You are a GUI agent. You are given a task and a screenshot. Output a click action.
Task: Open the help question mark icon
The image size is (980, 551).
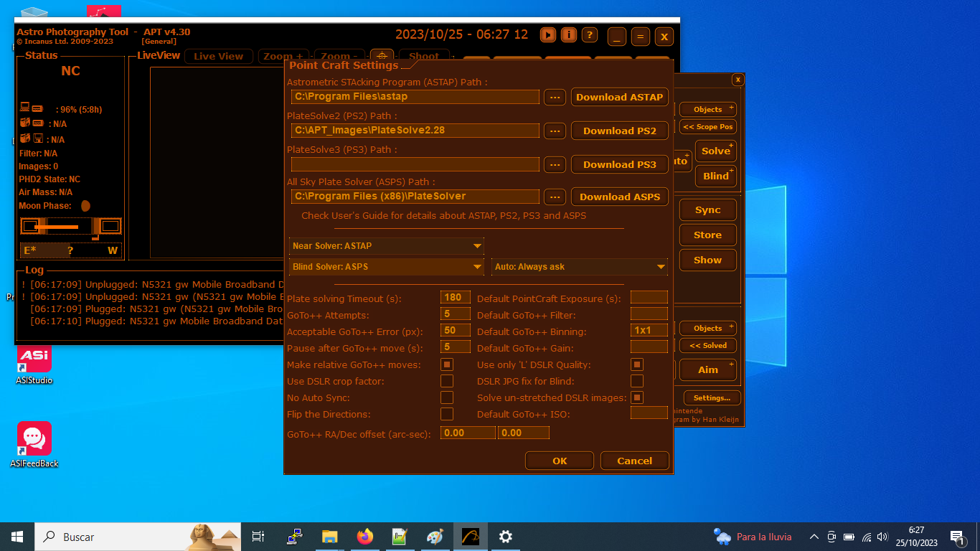(x=590, y=34)
